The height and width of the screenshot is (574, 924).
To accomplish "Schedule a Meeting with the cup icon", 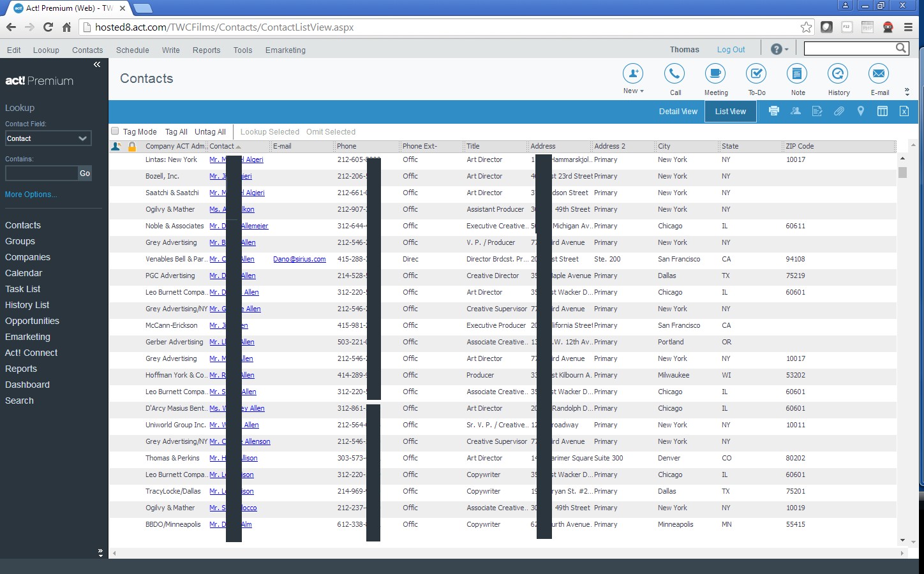I will tap(715, 73).
